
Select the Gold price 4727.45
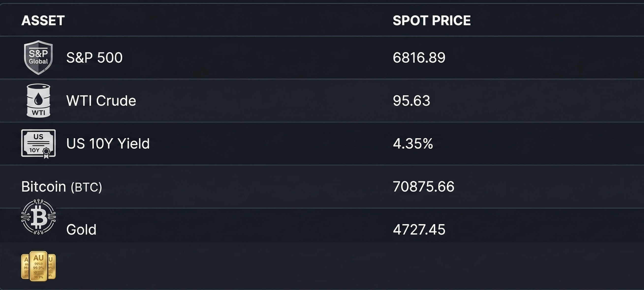[x=419, y=230]
